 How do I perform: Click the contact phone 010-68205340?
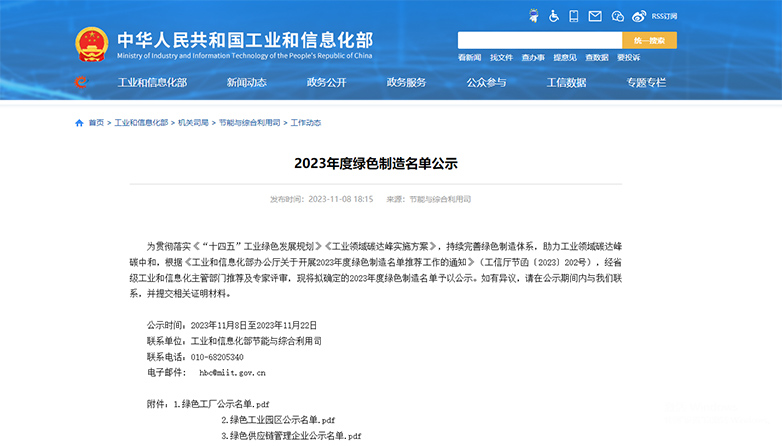pyautogui.click(x=217, y=357)
